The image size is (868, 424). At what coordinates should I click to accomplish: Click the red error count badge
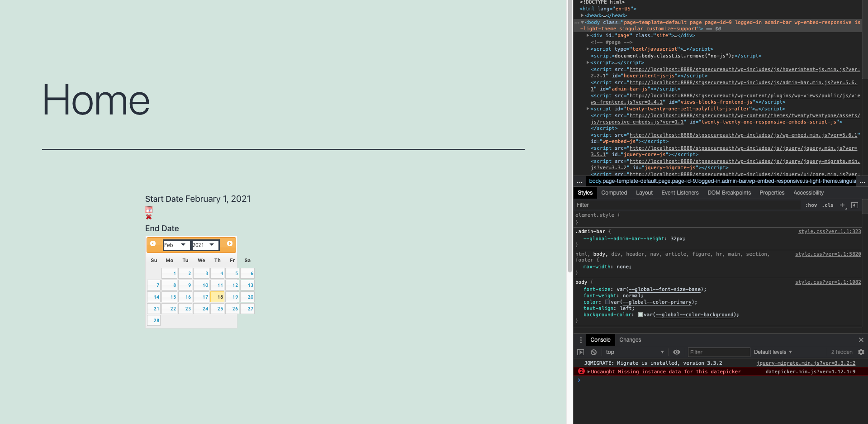point(581,372)
